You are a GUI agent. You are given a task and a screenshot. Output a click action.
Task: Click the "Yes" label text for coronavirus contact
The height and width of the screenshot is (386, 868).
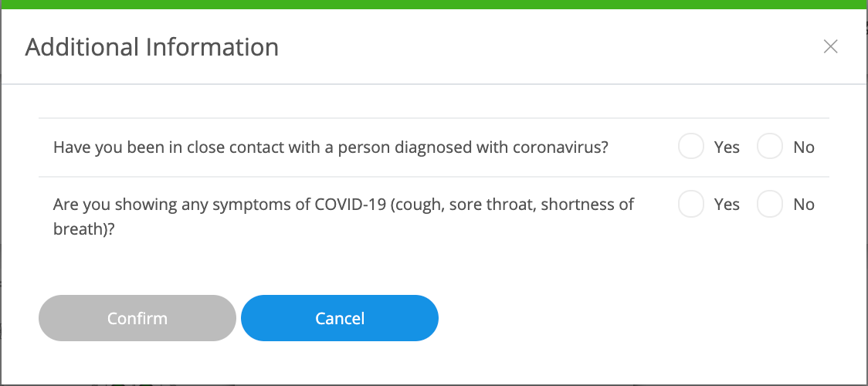727,147
